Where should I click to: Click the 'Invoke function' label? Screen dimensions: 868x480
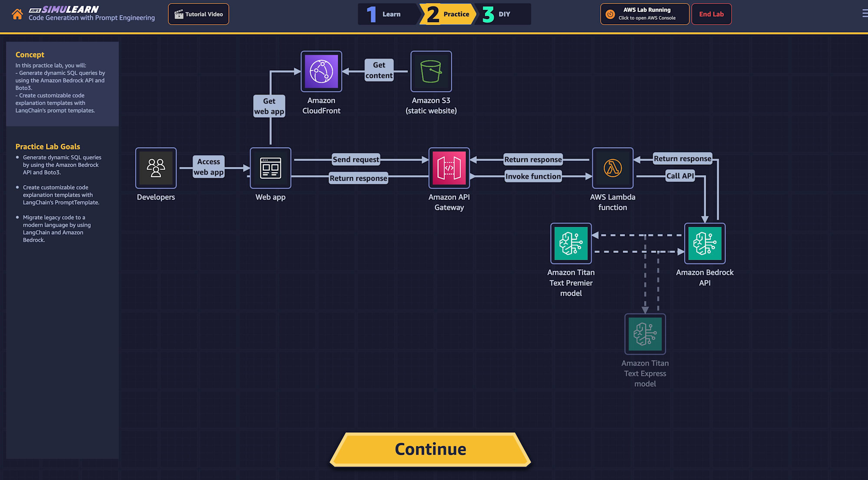click(x=533, y=176)
